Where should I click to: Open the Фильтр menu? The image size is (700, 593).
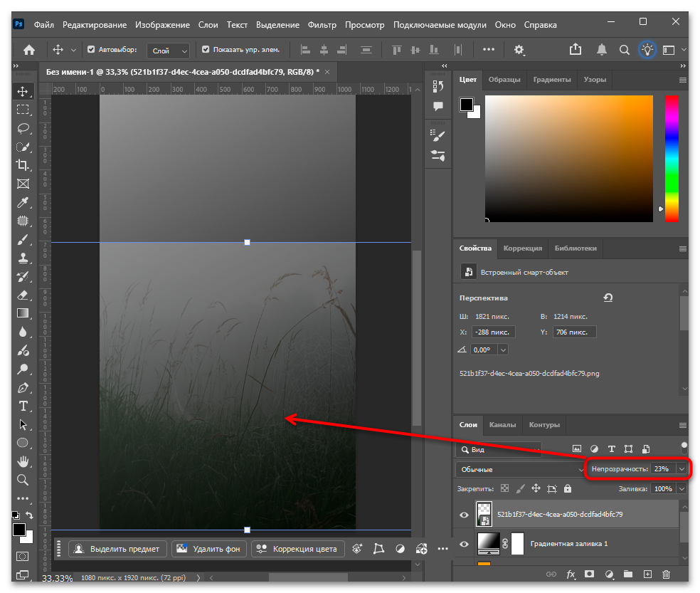tap(322, 25)
